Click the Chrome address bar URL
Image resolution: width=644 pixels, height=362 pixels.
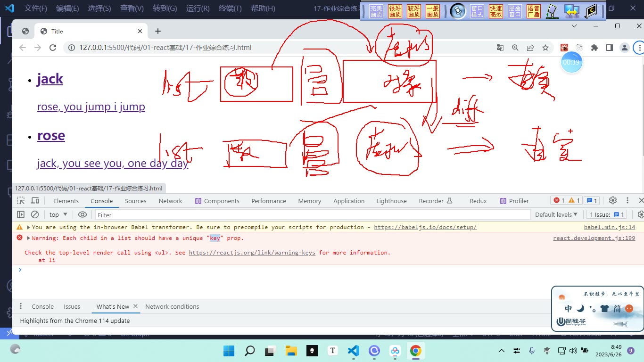[x=165, y=48]
